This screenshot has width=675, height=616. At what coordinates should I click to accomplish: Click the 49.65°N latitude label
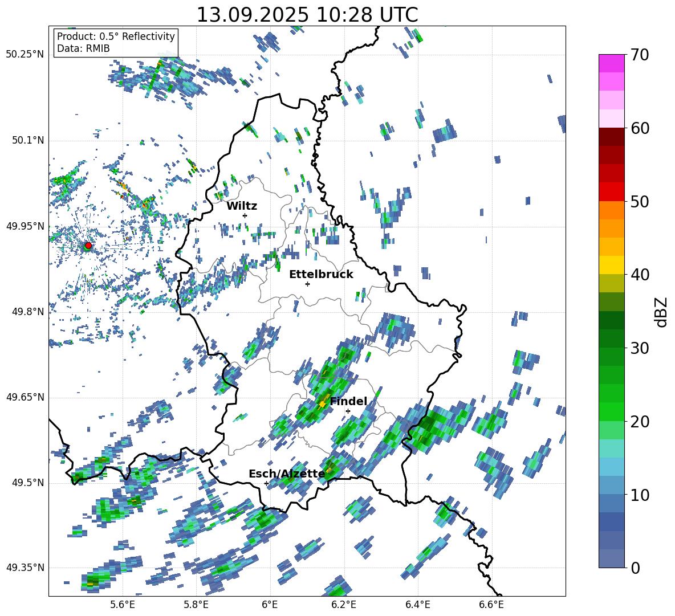coord(25,397)
